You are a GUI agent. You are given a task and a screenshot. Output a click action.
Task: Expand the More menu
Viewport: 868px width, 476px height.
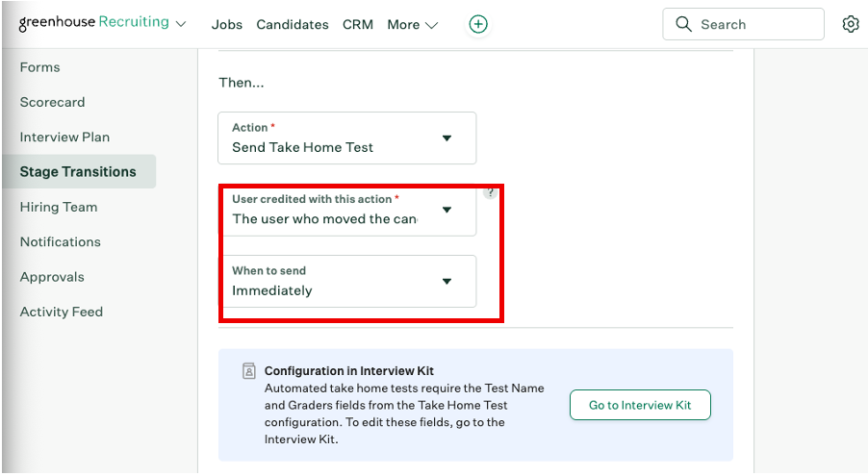pyautogui.click(x=412, y=25)
